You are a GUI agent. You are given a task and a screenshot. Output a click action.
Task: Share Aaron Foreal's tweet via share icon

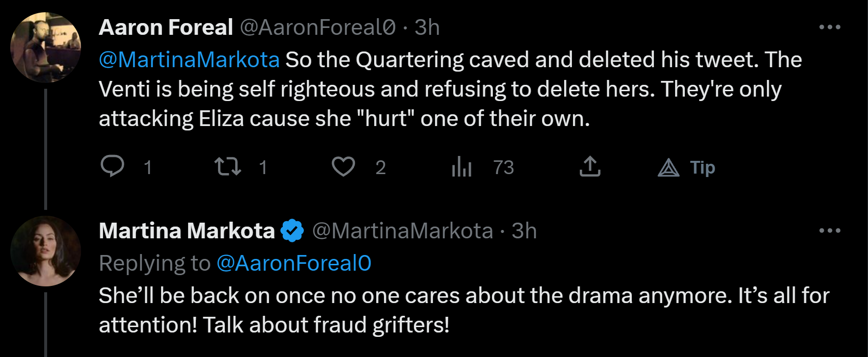[x=590, y=166]
